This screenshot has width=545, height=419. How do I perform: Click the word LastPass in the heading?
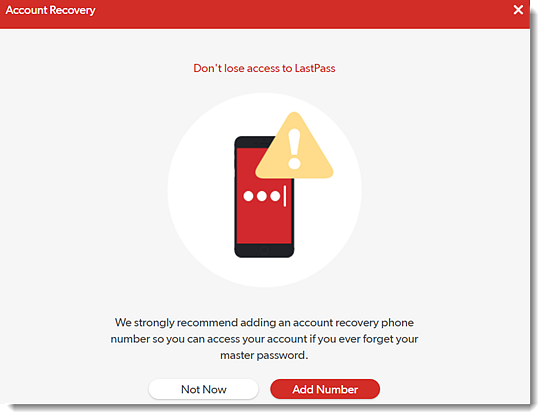[x=315, y=68]
